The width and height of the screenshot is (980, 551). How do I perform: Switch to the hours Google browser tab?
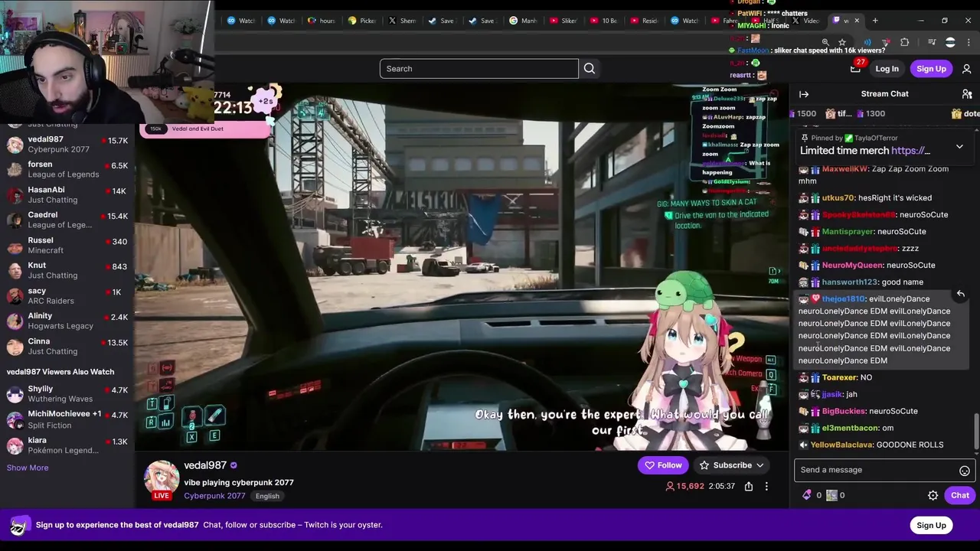tap(322, 21)
